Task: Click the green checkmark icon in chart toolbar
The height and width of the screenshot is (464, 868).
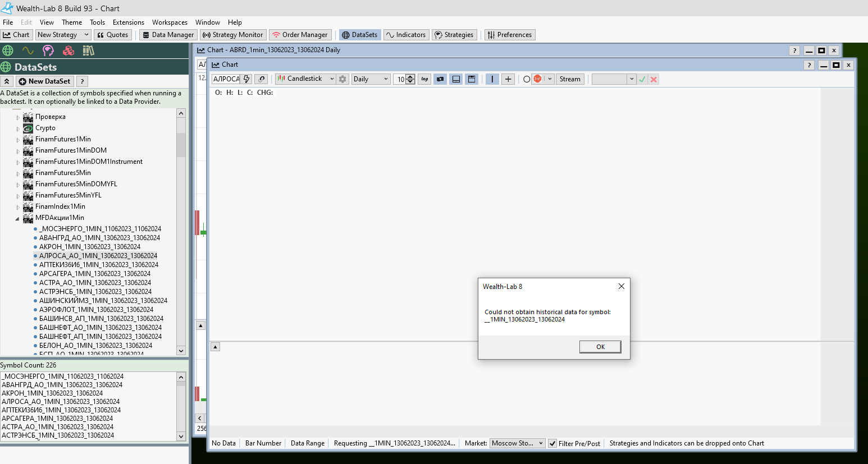Action: tap(642, 79)
